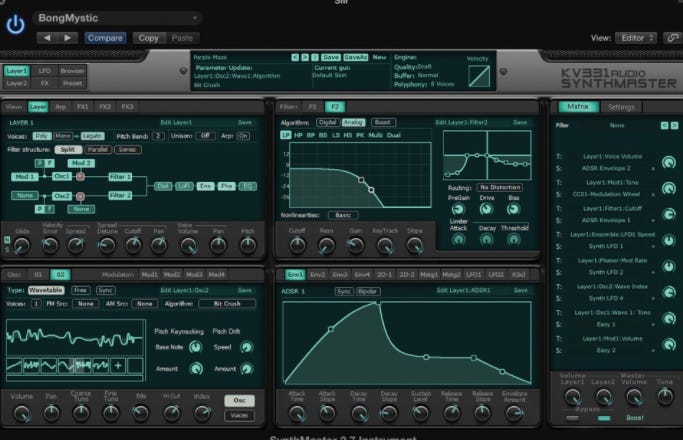Open the Arp On dropdown
Image resolution: width=683 pixels, height=440 pixels.
[x=243, y=136]
